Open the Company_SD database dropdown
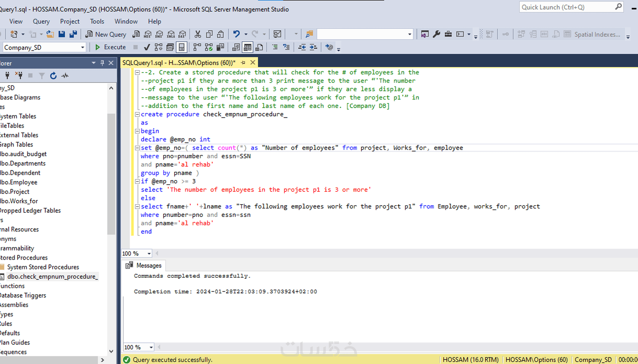The image size is (638, 364). click(x=83, y=47)
